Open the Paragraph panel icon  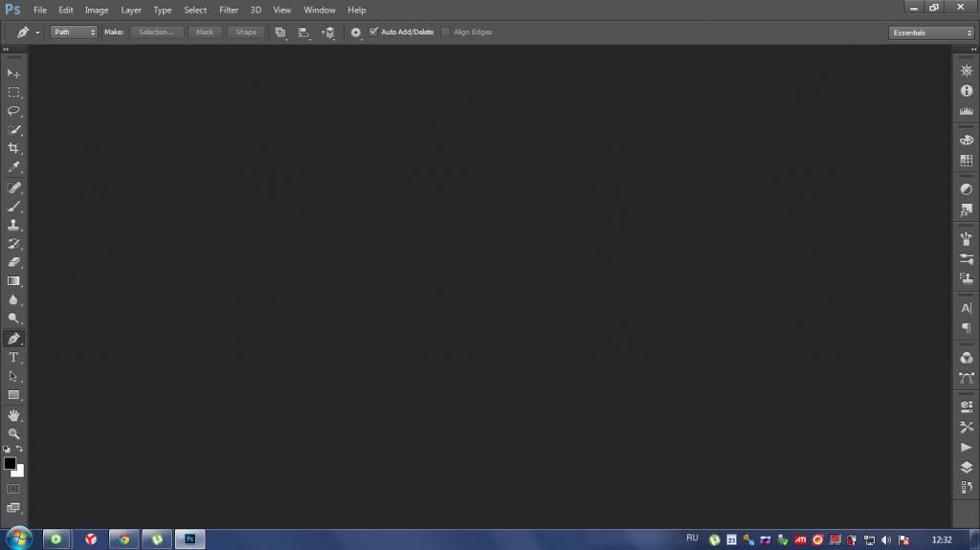coord(967,329)
